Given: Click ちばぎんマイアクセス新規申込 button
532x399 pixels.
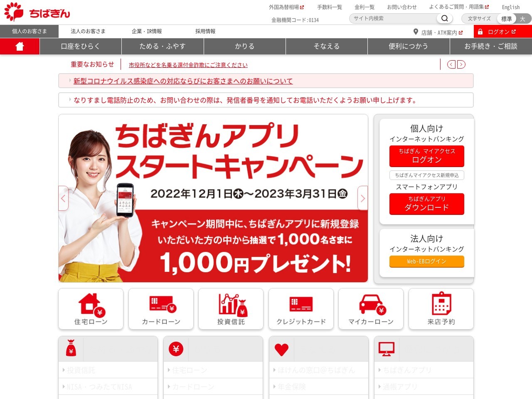Looking at the screenshot, I should click(427, 175).
